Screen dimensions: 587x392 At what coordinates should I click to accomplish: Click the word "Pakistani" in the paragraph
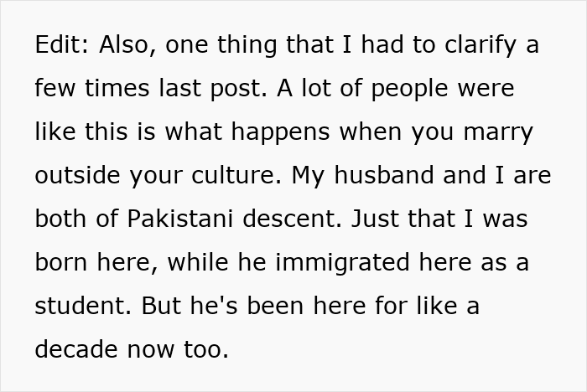pos(182,219)
